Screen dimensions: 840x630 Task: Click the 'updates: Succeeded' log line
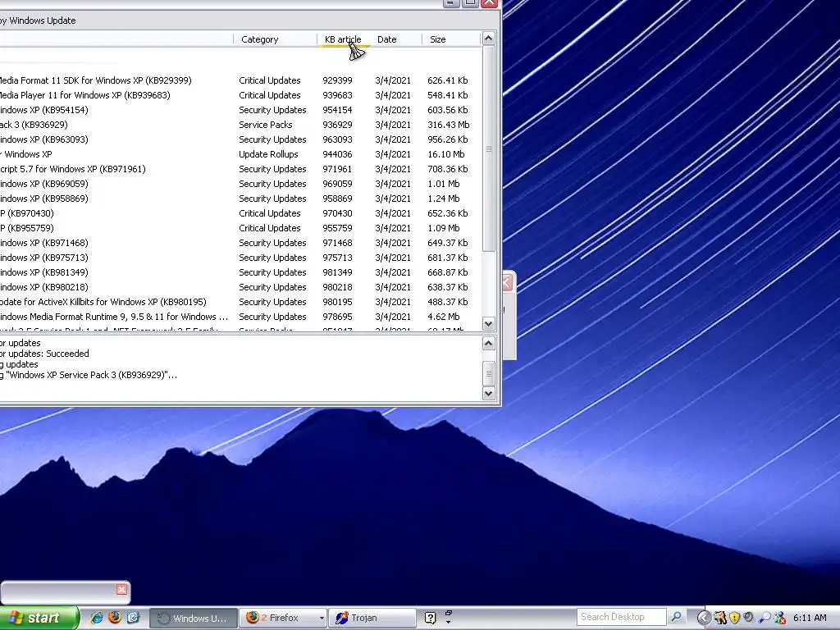[44, 354]
